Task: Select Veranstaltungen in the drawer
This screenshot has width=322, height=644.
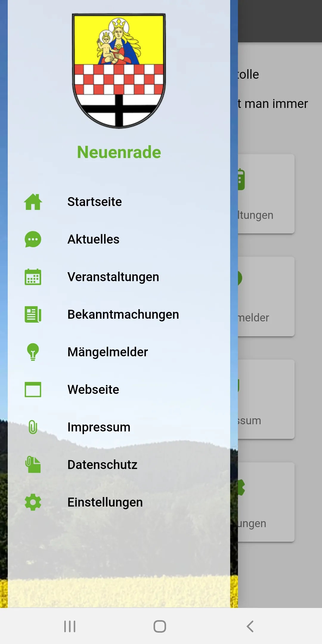Action: (119, 277)
